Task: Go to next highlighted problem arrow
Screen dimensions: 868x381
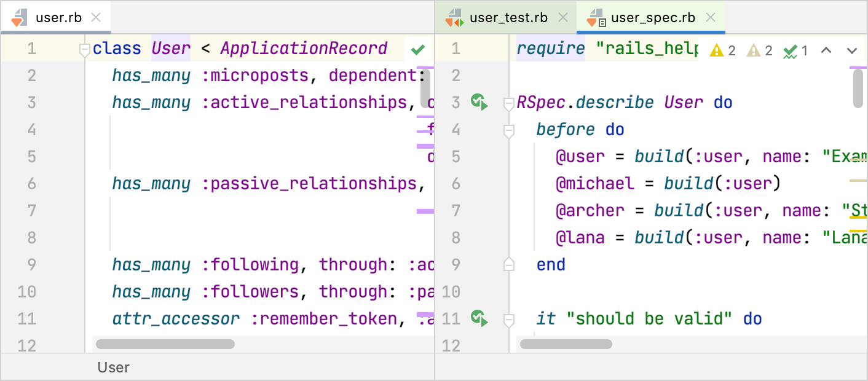Action: click(x=852, y=50)
